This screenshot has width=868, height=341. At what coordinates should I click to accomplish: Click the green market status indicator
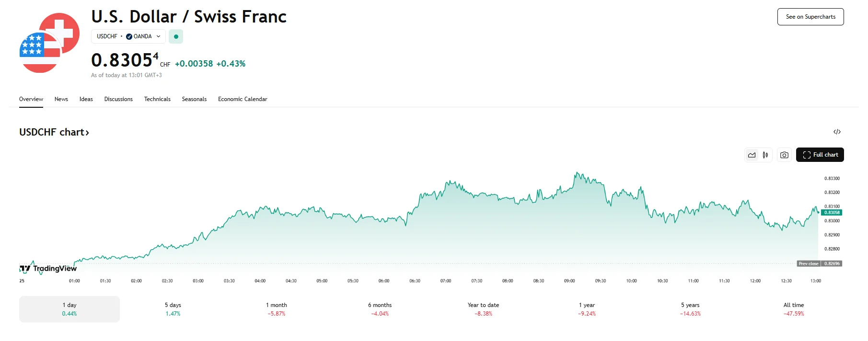176,36
